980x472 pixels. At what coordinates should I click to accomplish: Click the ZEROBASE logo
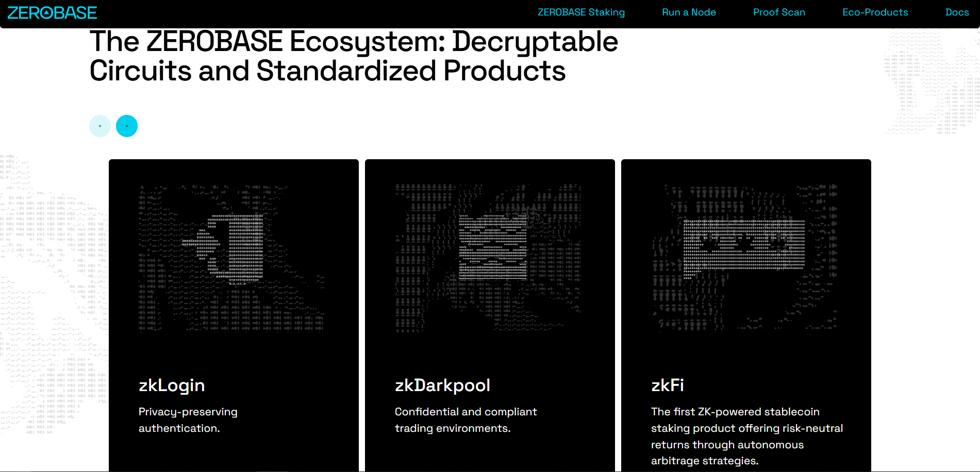[x=52, y=13]
